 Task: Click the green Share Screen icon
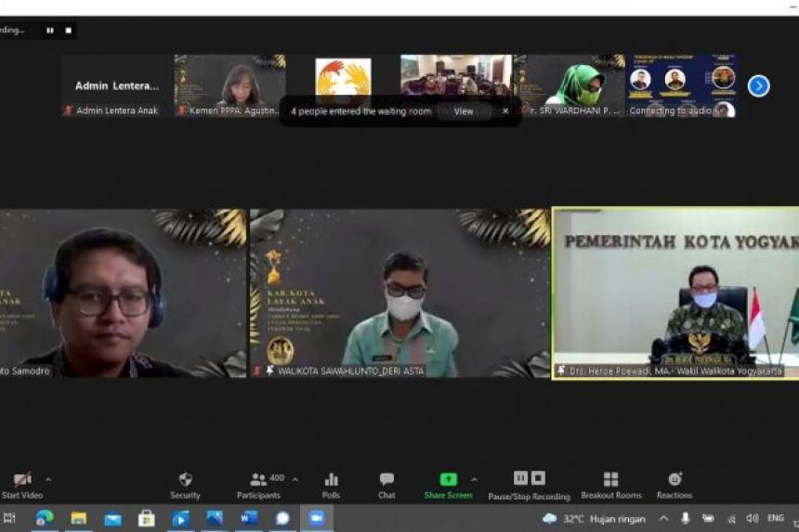click(448, 480)
